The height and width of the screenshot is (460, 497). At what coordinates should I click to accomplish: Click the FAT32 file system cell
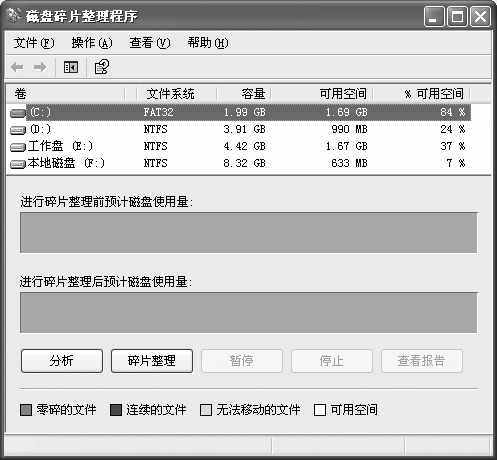[158, 112]
